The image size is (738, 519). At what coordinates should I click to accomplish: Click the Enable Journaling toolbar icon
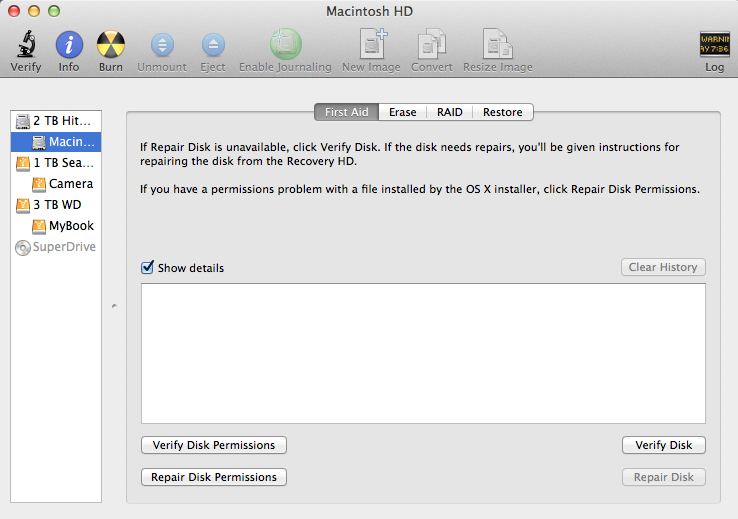(x=285, y=44)
